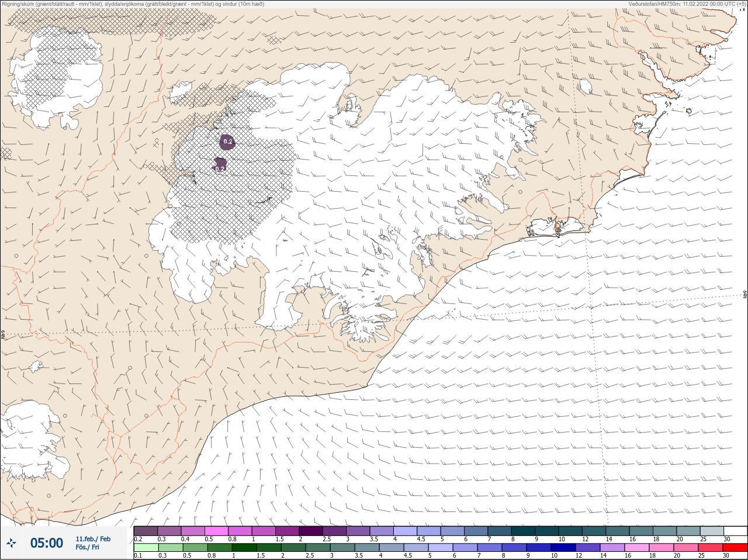Click the '25' number in the lower legend
Viewport: 748px width, 560px height.
[x=701, y=555]
